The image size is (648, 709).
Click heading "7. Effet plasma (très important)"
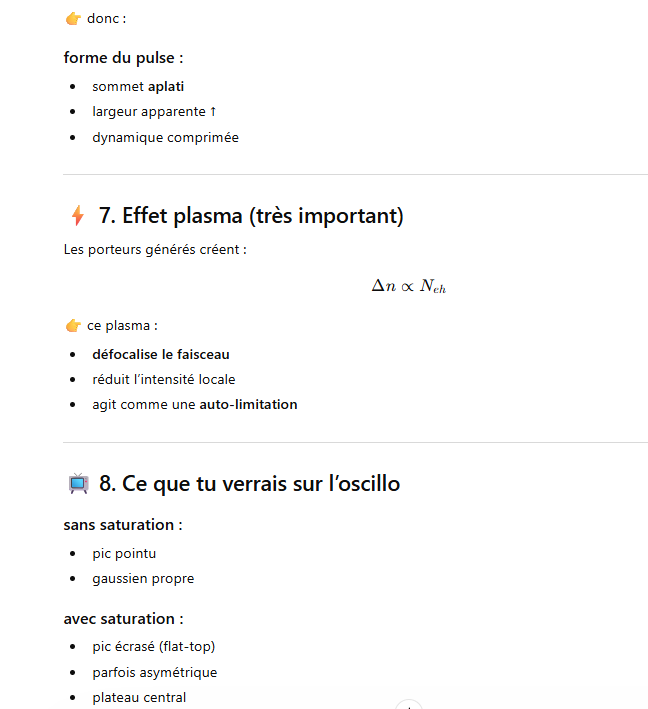[251, 216]
